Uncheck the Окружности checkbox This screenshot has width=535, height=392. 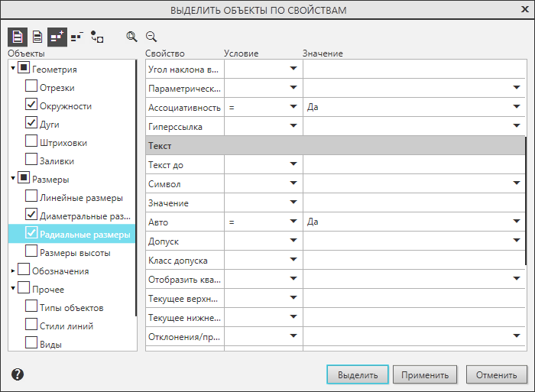tap(31, 105)
